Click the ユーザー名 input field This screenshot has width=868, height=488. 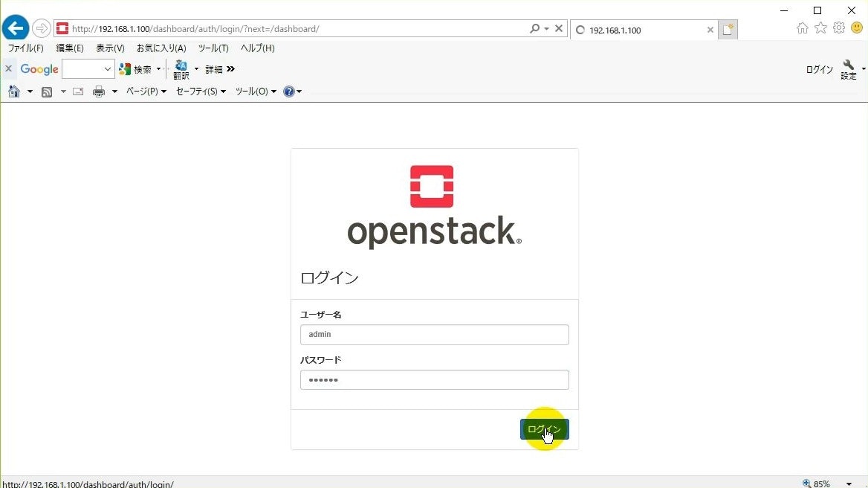[435, 335]
